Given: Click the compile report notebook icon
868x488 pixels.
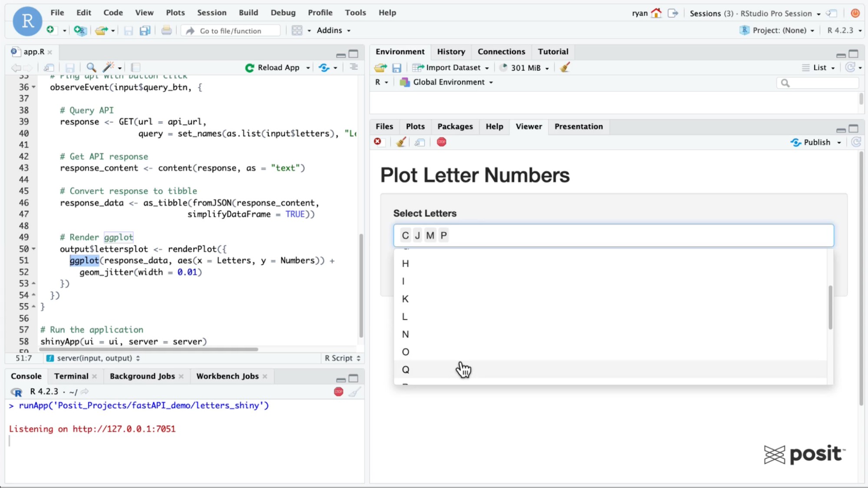Looking at the screenshot, I should 136,67.
